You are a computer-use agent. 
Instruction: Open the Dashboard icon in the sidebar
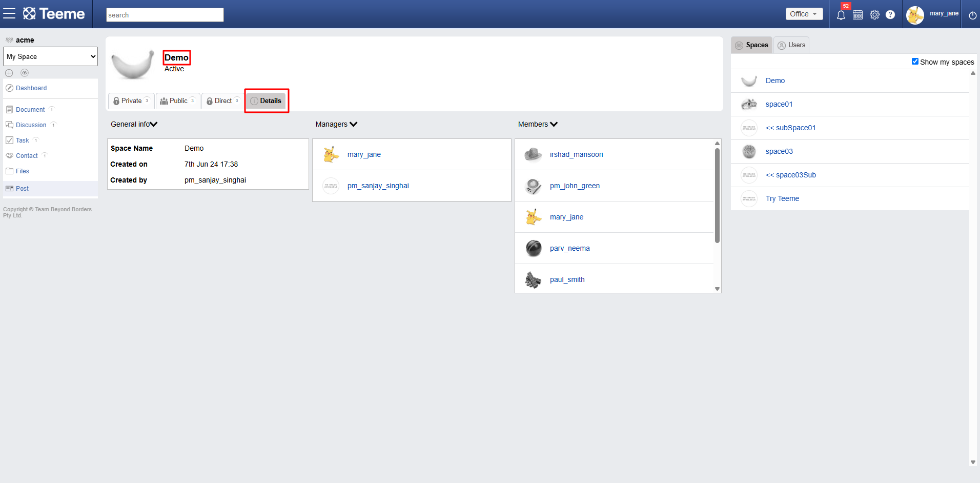9,88
